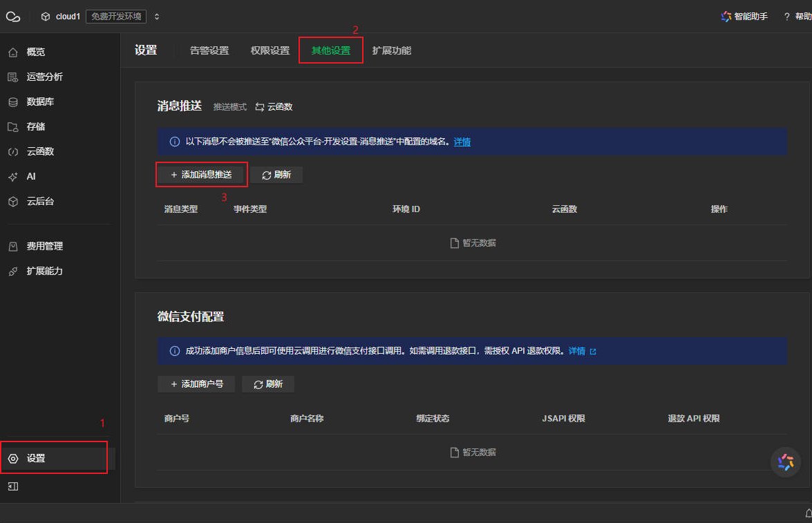Click the 设置 gear icon
The height and width of the screenshot is (523, 812).
pos(13,459)
